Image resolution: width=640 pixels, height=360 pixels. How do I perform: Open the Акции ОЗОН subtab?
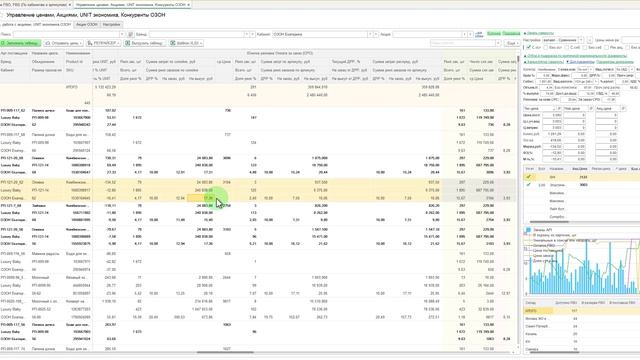click(x=87, y=24)
